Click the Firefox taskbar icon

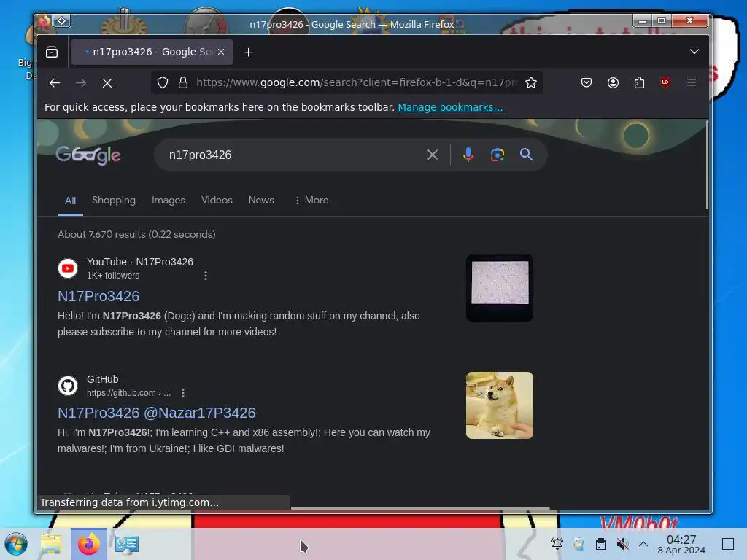tap(88, 544)
